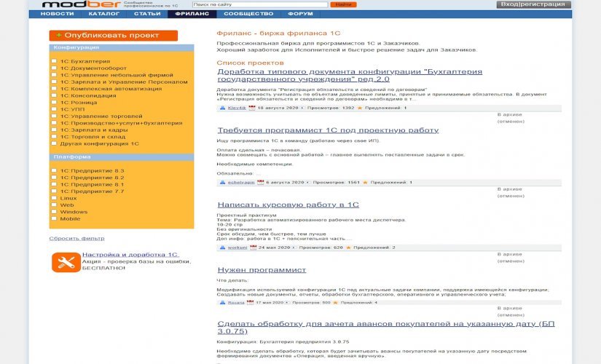Select 1С:Комплексная автоматизация checkbox
Viewport: 601px width, 364px height.
(x=54, y=89)
